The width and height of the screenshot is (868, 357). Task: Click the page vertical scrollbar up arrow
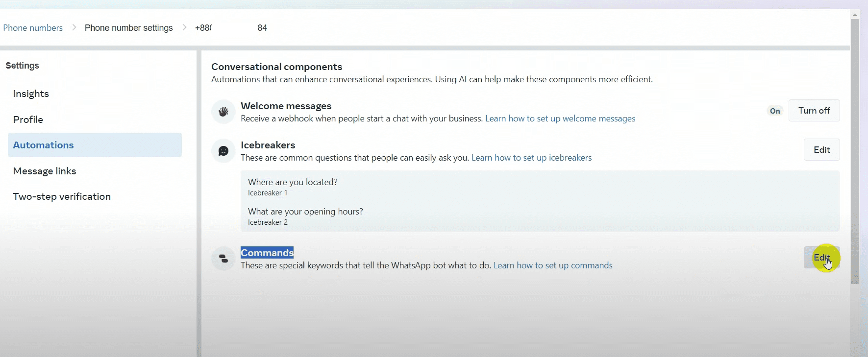pos(855,15)
